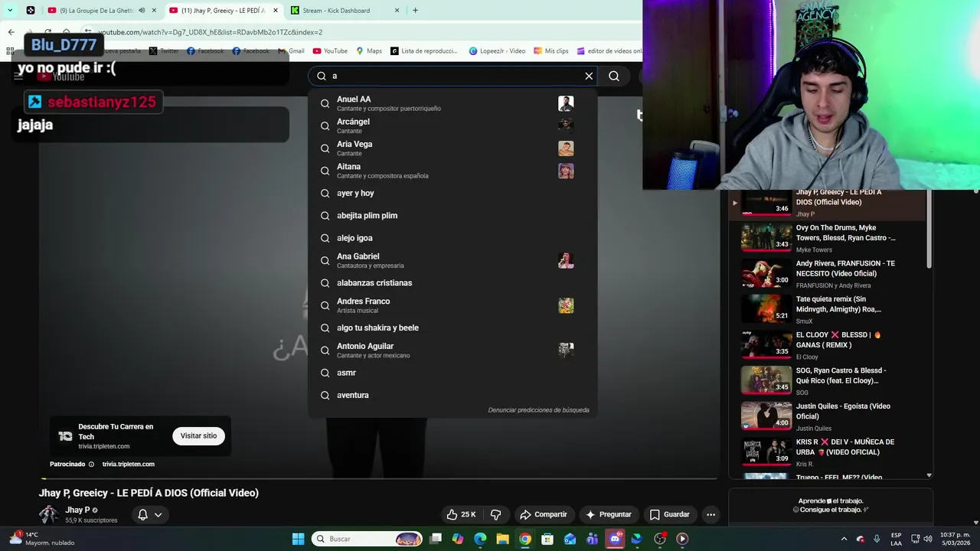Image resolution: width=980 pixels, height=551 pixels.
Task: Select the 'Anuel AA' search suggestion
Action: [452, 103]
